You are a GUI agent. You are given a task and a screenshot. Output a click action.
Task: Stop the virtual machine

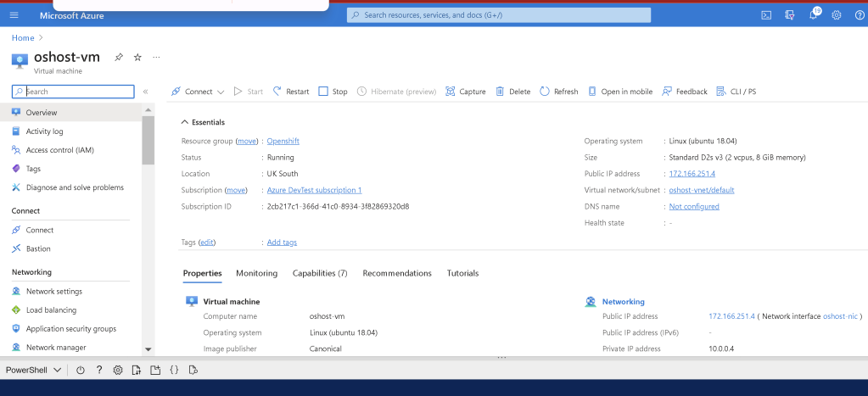coord(333,92)
